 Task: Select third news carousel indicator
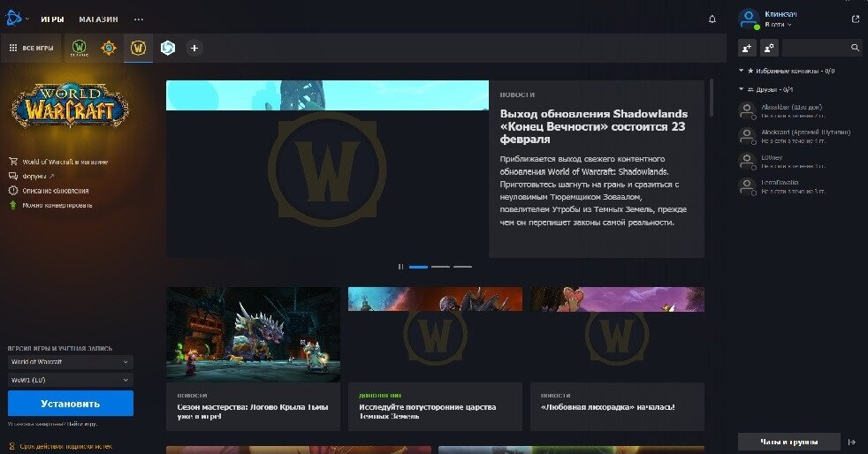click(x=463, y=267)
